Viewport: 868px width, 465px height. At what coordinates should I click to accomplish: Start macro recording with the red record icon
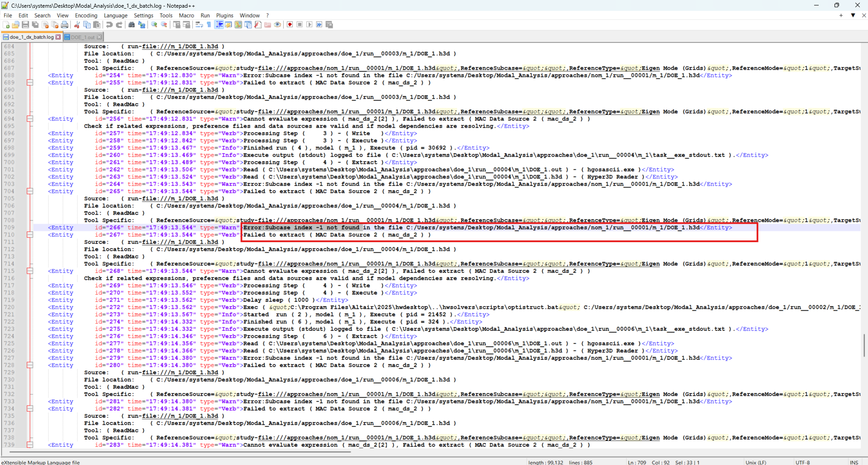click(290, 25)
